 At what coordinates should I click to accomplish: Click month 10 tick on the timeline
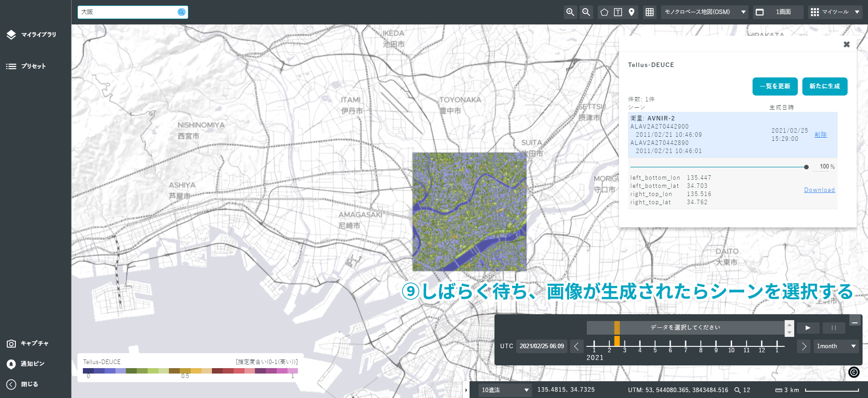coord(731,346)
